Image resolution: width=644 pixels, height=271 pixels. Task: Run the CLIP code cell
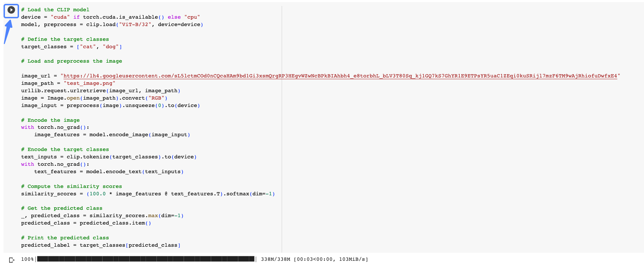coord(11,10)
